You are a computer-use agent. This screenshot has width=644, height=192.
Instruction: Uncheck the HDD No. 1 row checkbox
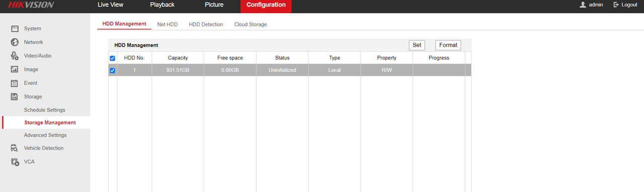click(112, 71)
